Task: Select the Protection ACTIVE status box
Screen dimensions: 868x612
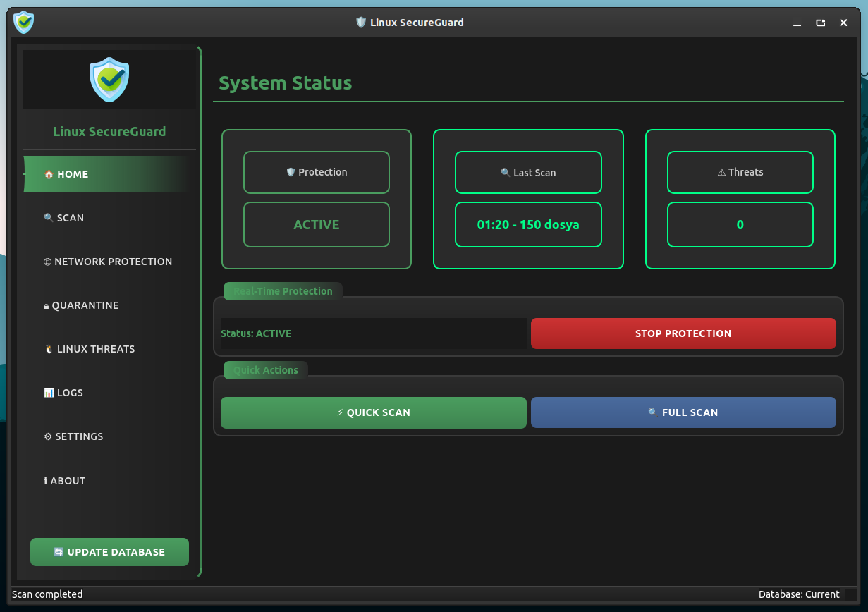Action: [316, 225]
